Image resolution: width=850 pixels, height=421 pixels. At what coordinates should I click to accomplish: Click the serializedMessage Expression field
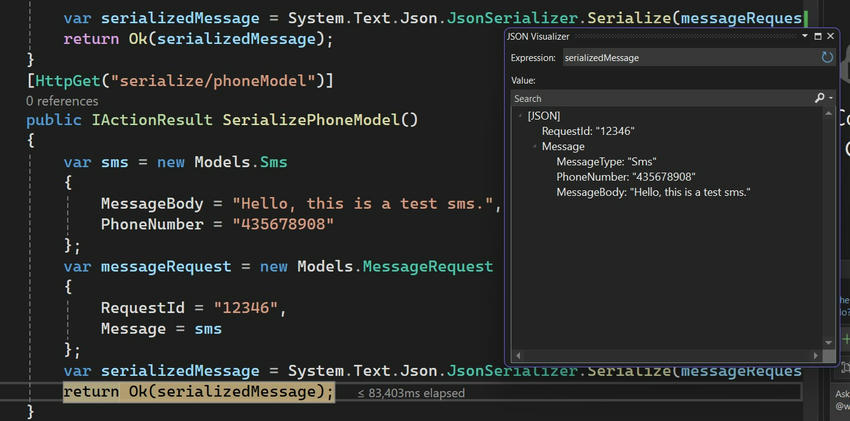tap(691, 57)
